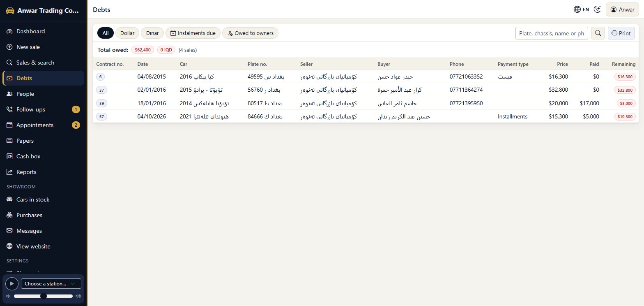Click the $10,300 remaining amount
Viewport: 644px width, 306px height.
point(625,117)
